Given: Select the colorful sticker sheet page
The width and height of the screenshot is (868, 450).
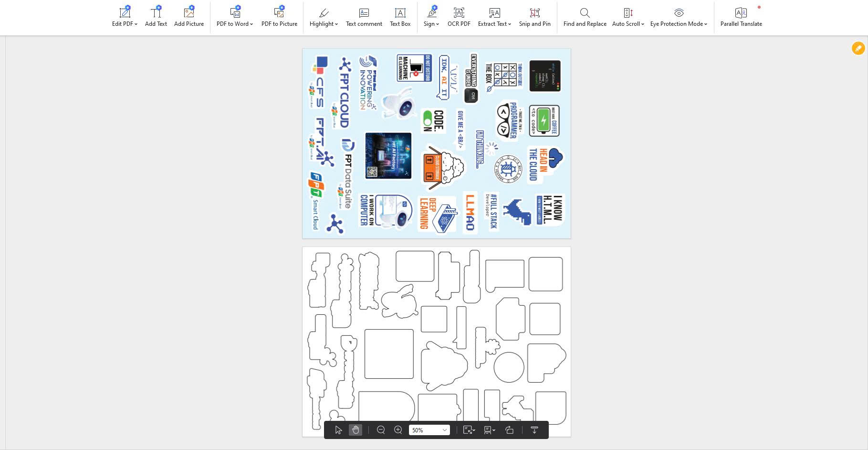Looking at the screenshot, I should point(437,143).
